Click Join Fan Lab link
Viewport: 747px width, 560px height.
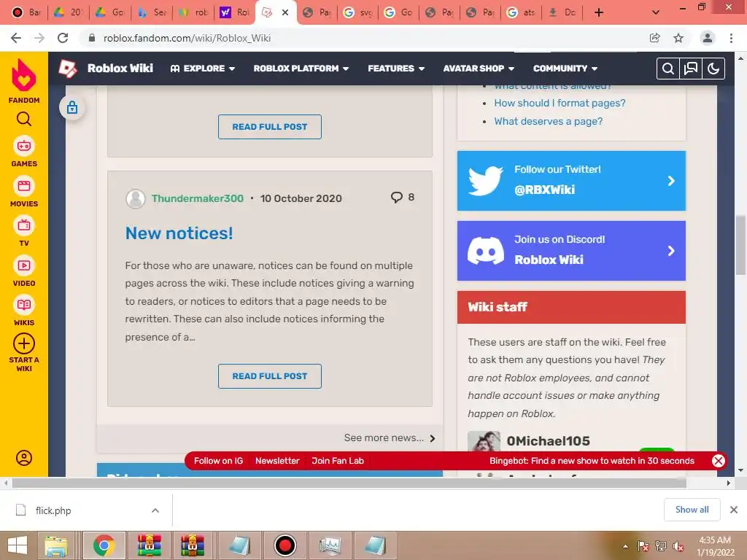[x=338, y=461]
